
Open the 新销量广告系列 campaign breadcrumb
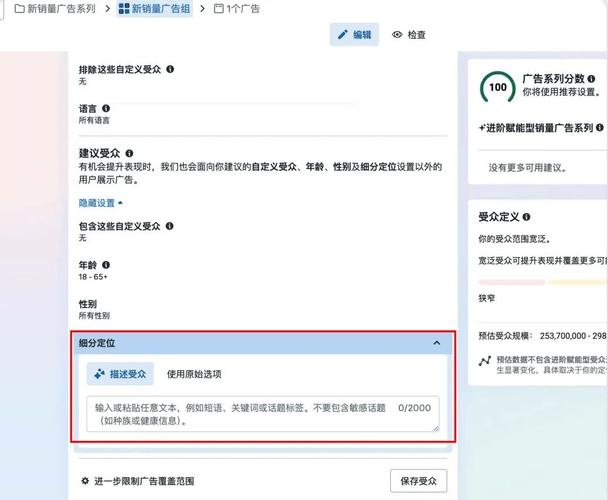click(55, 9)
